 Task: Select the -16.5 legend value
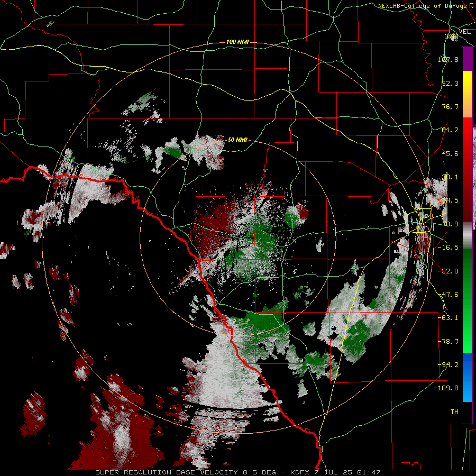tap(448, 248)
